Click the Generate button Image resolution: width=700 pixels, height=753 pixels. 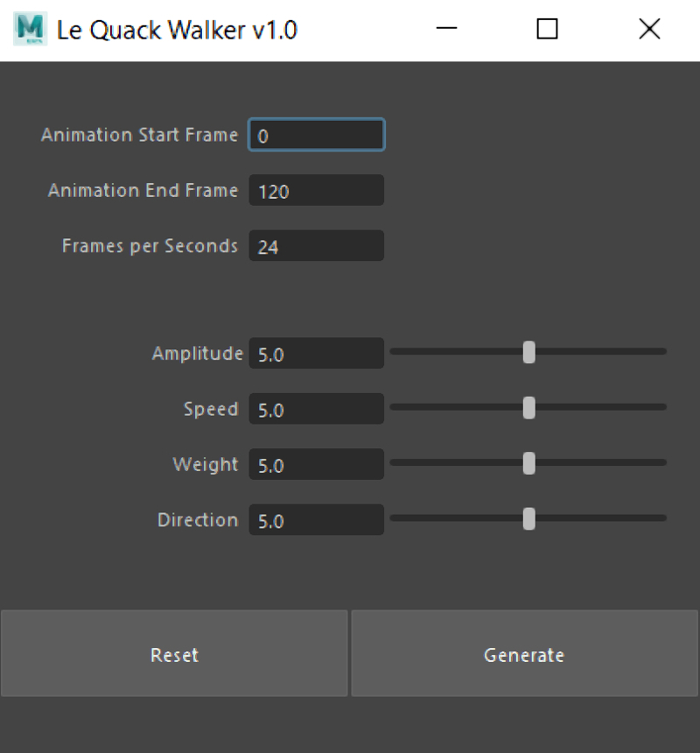524,654
